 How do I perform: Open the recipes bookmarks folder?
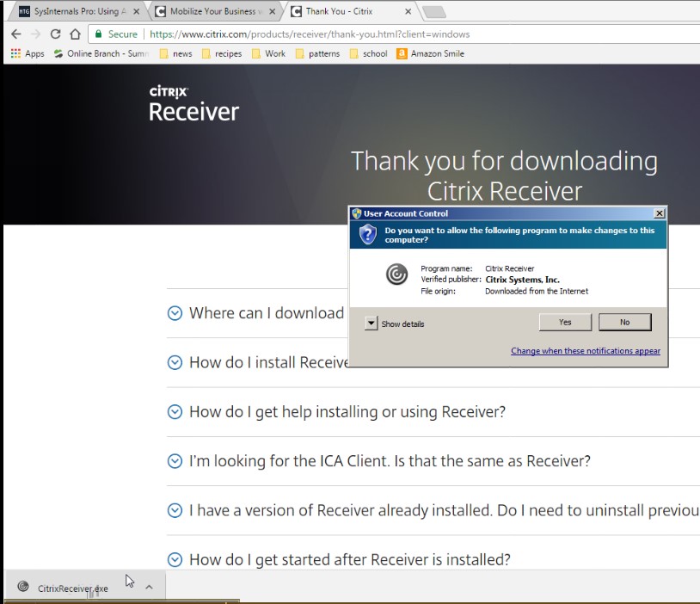pos(222,53)
